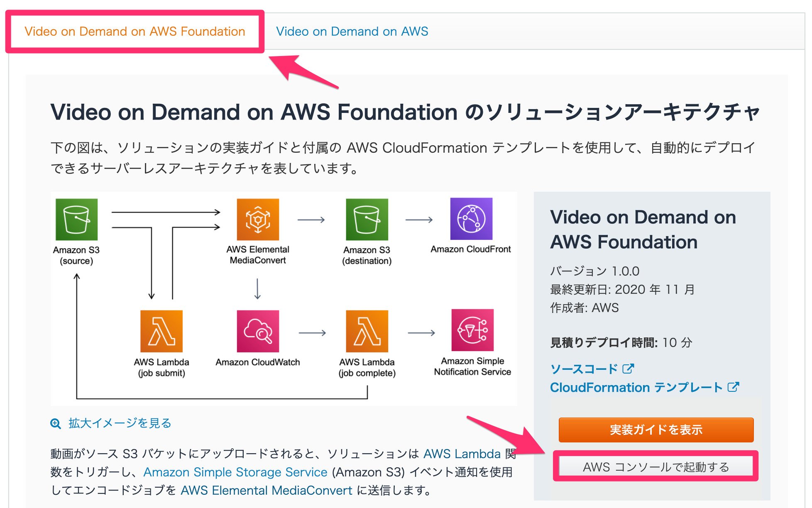Click the Amazon S3 (source) label
The height and width of the screenshot is (508, 812).
[x=76, y=255]
